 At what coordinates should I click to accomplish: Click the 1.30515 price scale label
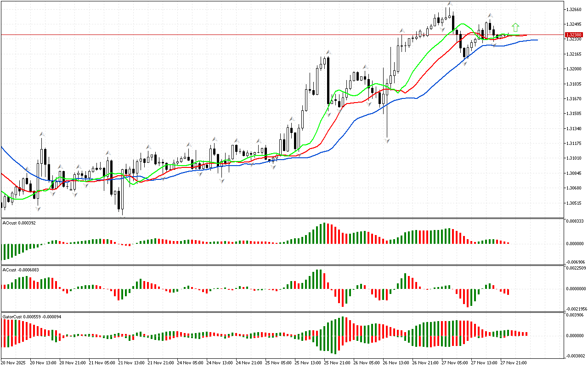pyautogui.click(x=575, y=203)
